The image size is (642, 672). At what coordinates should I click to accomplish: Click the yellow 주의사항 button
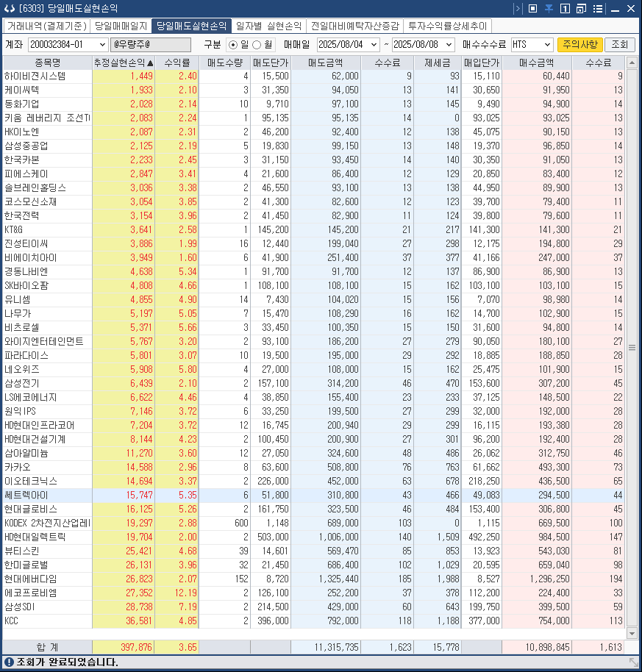pos(581,44)
